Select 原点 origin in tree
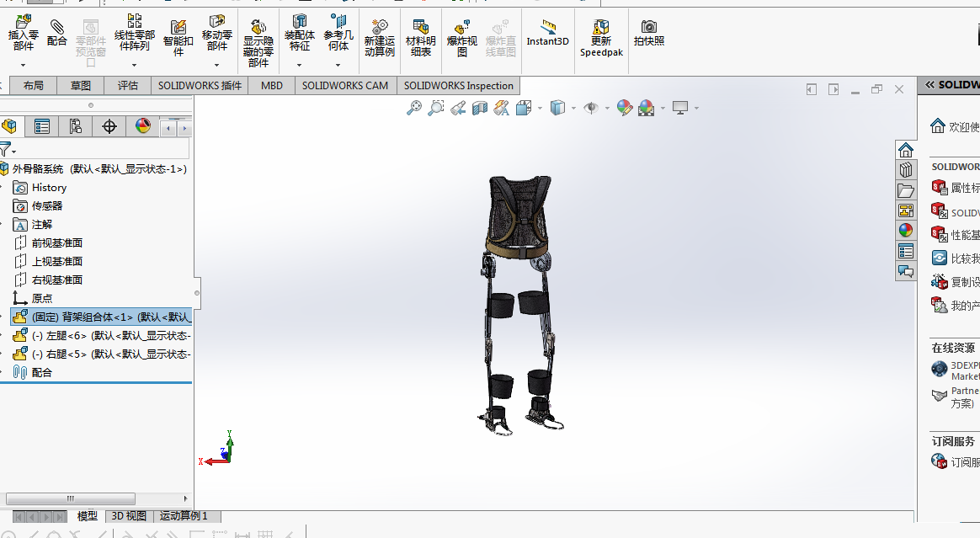This screenshot has width=980, height=538. [x=42, y=299]
